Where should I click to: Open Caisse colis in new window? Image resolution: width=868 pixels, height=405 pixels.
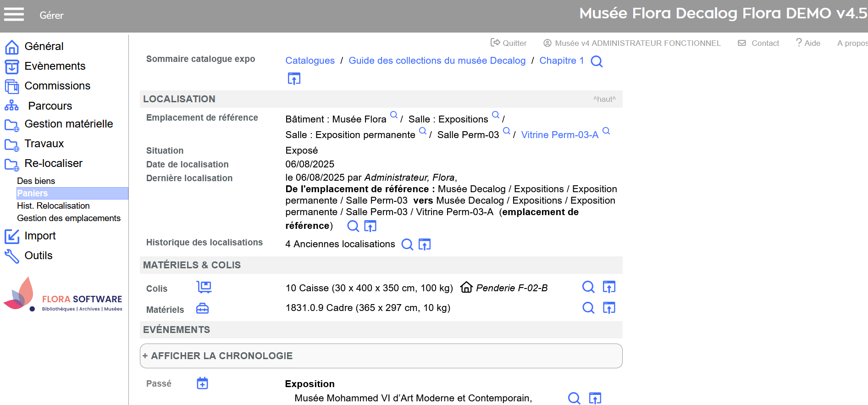(x=609, y=287)
